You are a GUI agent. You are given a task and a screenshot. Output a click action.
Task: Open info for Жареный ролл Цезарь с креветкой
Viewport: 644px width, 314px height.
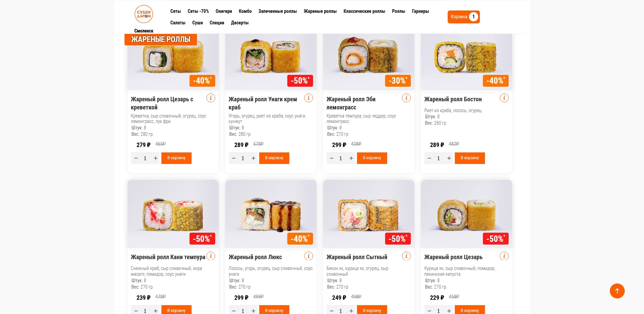coord(210,98)
